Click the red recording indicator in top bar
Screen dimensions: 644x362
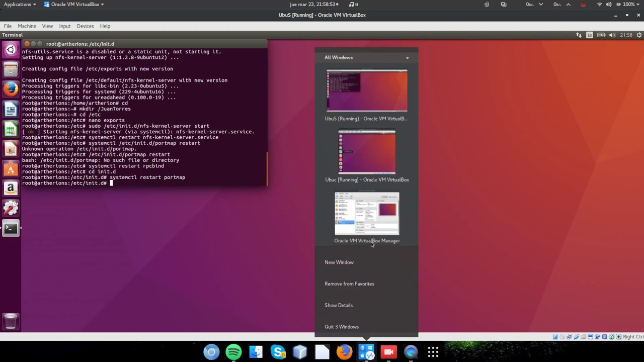pos(583,5)
